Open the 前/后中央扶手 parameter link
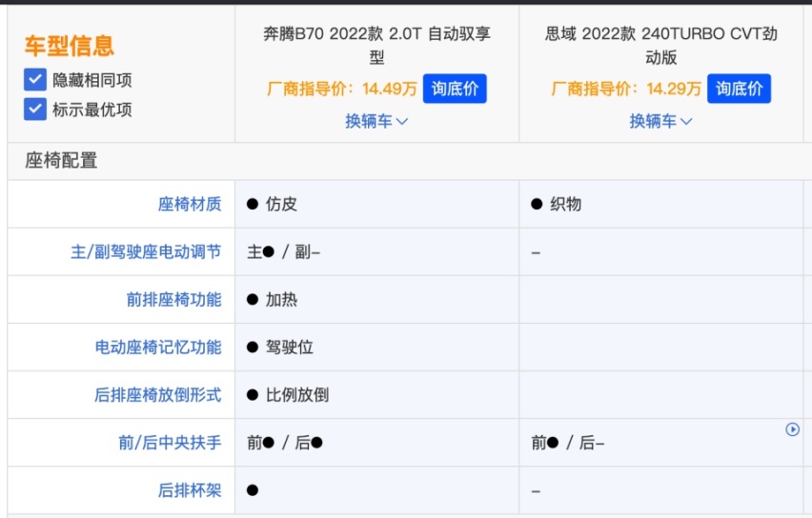 [x=170, y=443]
